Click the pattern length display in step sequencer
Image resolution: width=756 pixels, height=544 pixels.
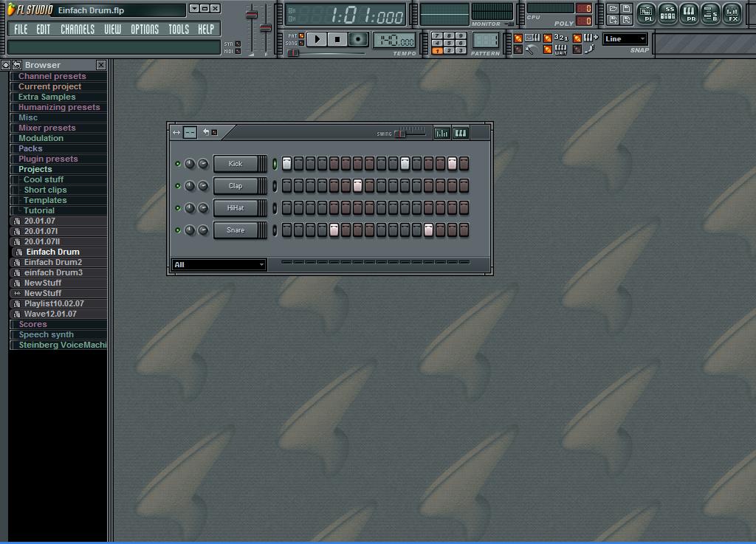click(x=190, y=133)
